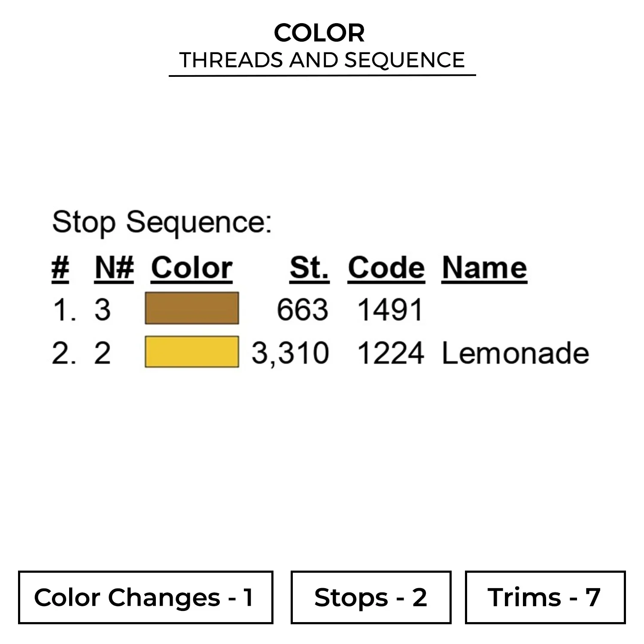
Task: Click the Color column header
Action: pyautogui.click(x=191, y=268)
